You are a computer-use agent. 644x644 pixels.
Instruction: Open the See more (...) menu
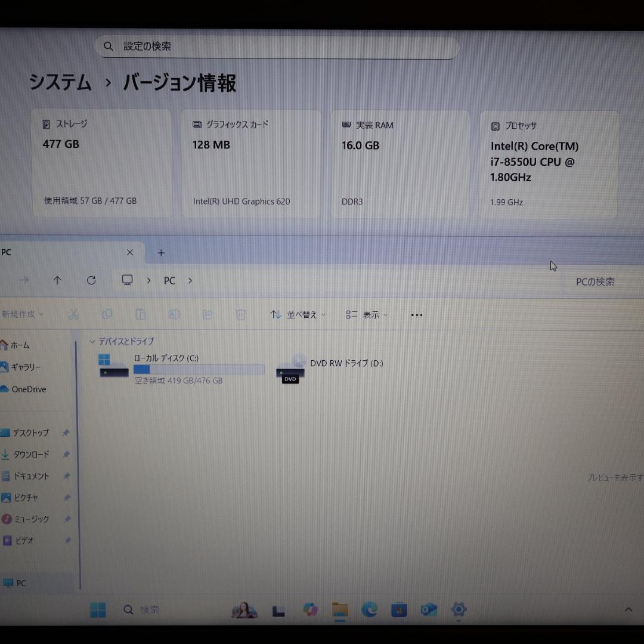click(x=416, y=314)
